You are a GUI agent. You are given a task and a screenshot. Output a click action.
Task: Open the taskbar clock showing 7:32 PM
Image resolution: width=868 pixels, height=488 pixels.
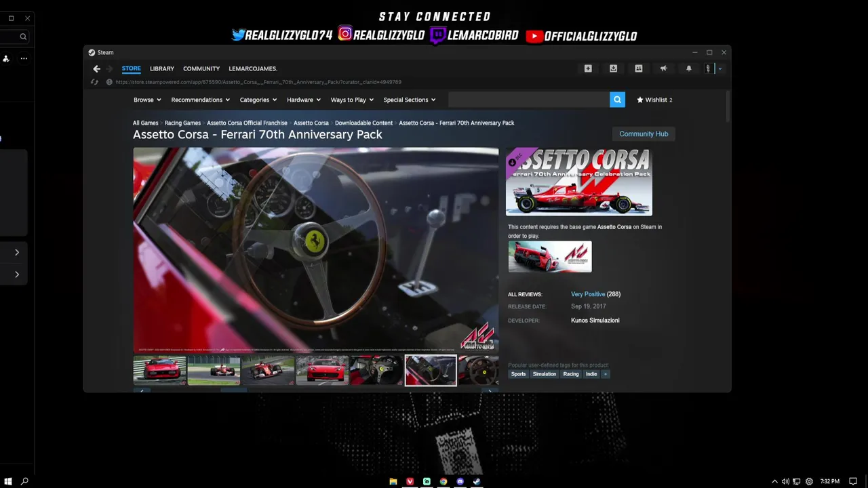(829, 481)
